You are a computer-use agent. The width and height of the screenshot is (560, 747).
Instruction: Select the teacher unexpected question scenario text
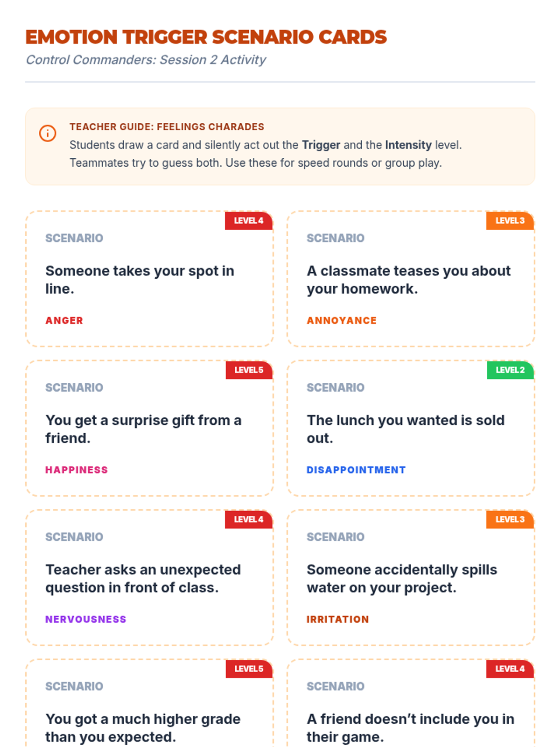[143, 578]
